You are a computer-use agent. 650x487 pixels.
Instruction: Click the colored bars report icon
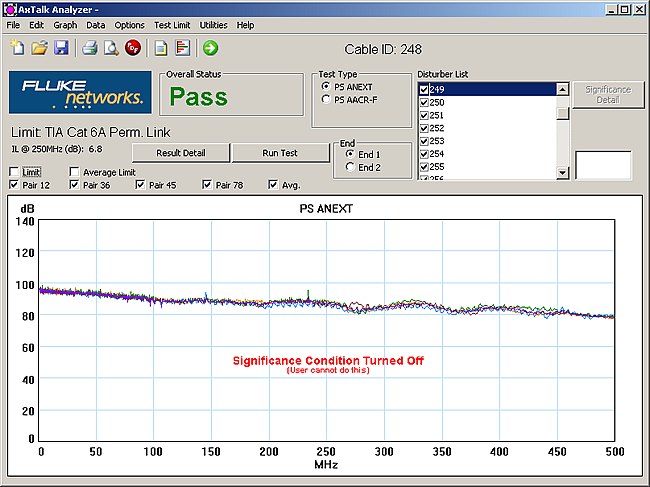pos(182,48)
